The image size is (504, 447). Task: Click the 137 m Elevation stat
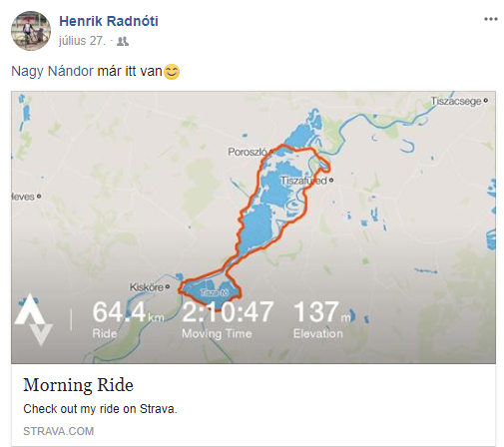321,319
